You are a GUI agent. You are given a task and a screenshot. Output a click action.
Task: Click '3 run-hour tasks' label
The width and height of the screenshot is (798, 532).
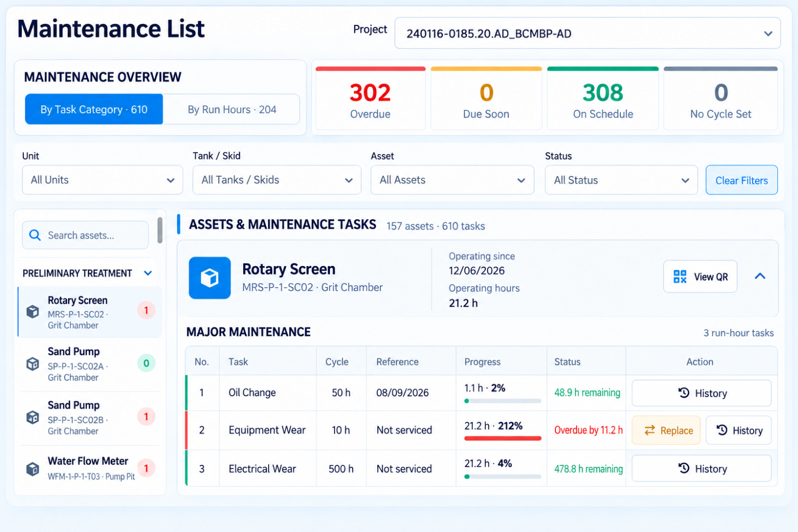click(x=738, y=333)
